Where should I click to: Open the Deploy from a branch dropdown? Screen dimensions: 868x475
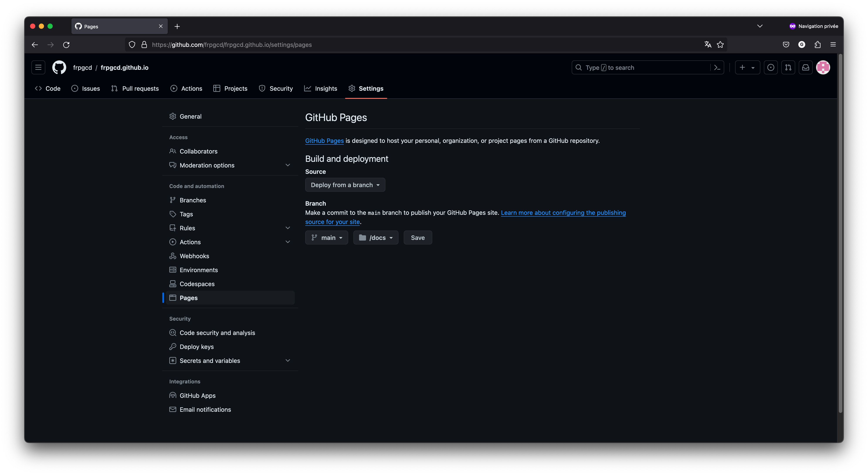(x=345, y=185)
